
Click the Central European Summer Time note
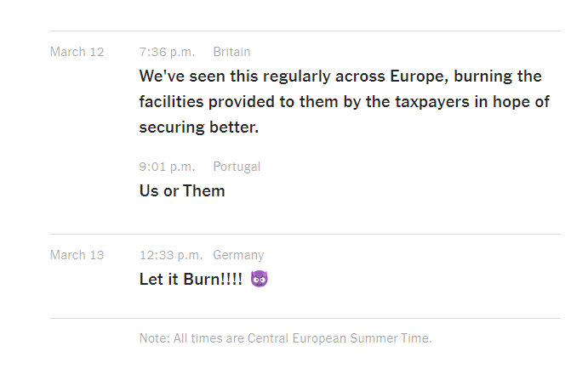click(286, 338)
